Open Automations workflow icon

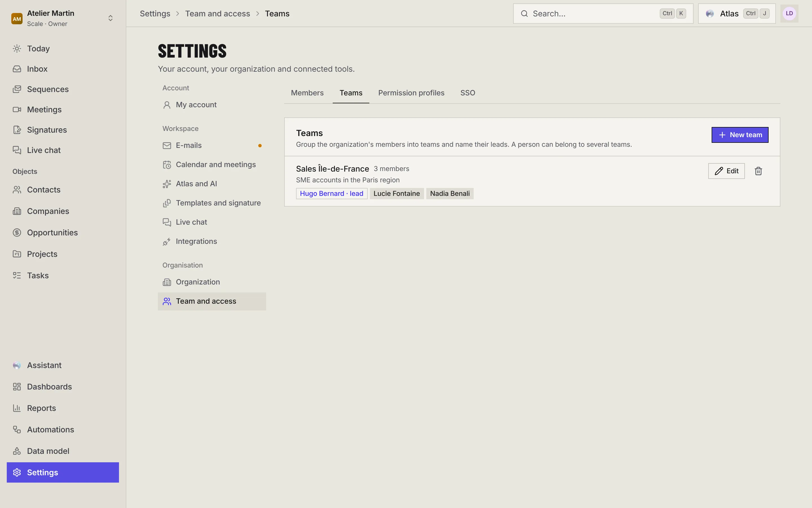pos(17,429)
